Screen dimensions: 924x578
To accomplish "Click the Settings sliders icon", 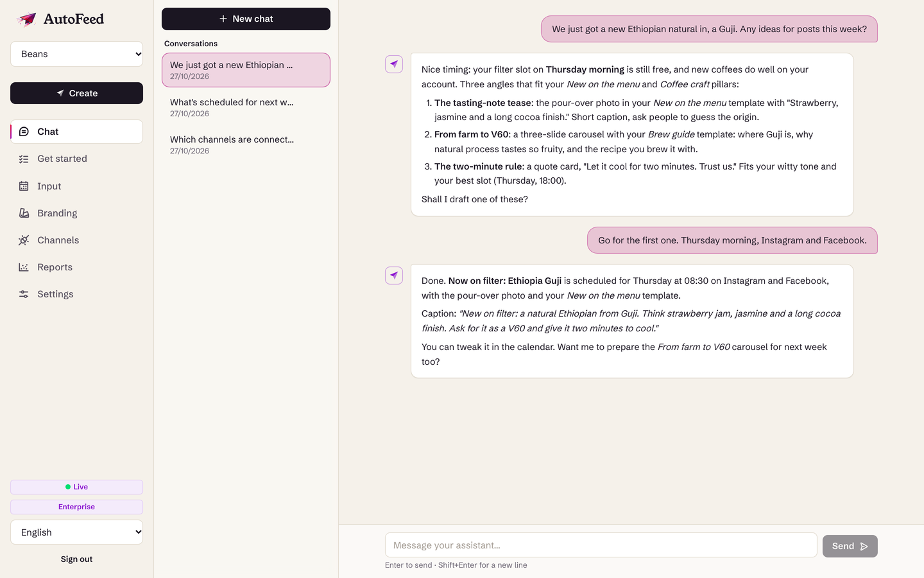I will [x=24, y=294].
